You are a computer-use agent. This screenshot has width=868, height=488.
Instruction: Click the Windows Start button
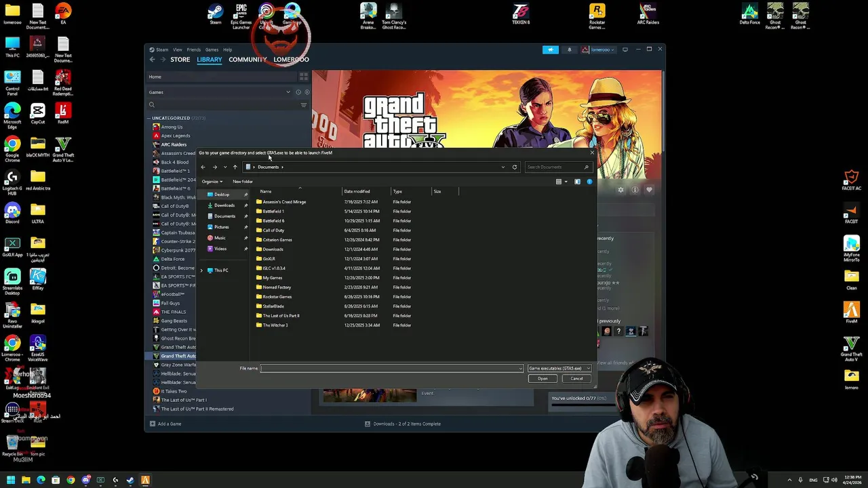tap(11, 481)
